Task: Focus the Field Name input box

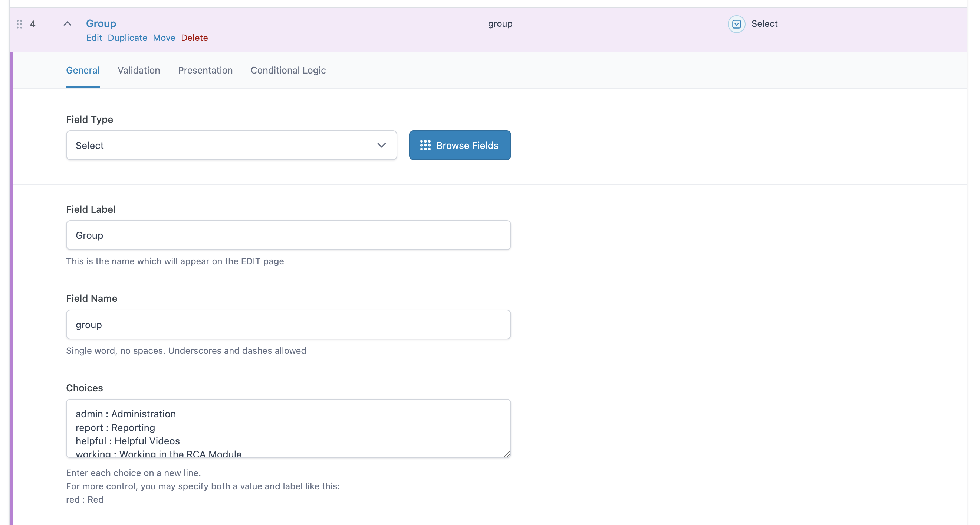Action: (x=288, y=325)
